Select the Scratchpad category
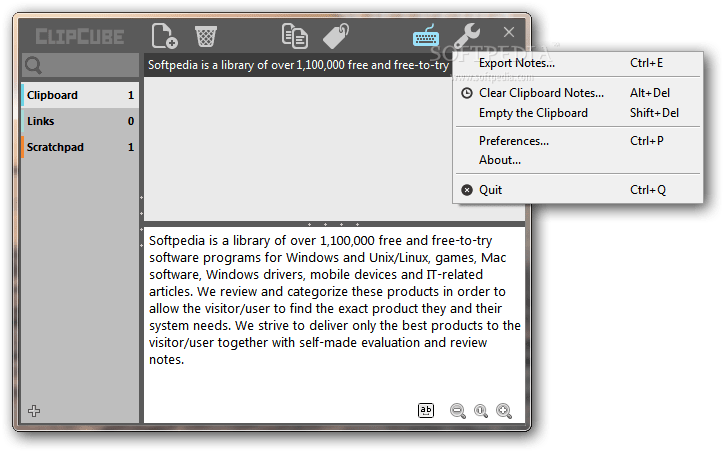The height and width of the screenshot is (452, 724). point(80,147)
